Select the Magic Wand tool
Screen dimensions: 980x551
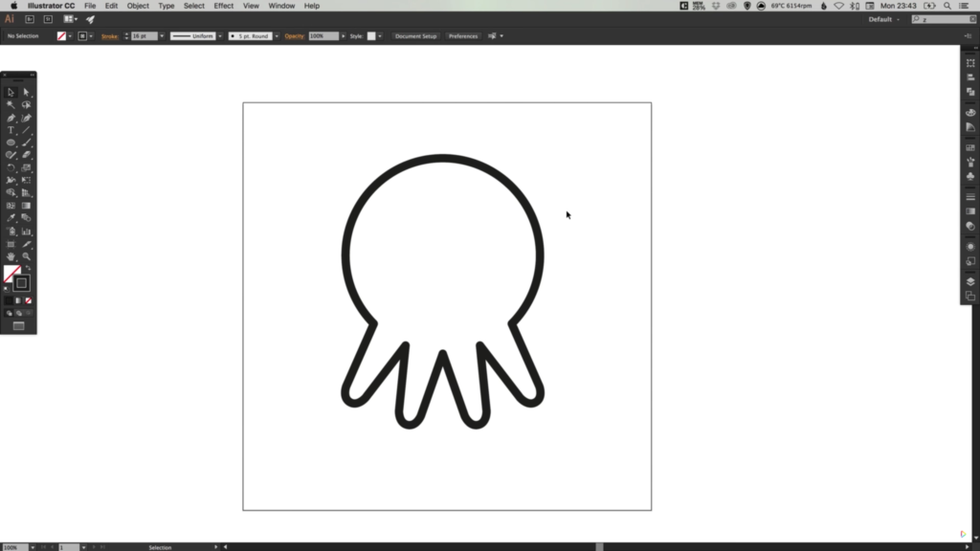(x=11, y=105)
